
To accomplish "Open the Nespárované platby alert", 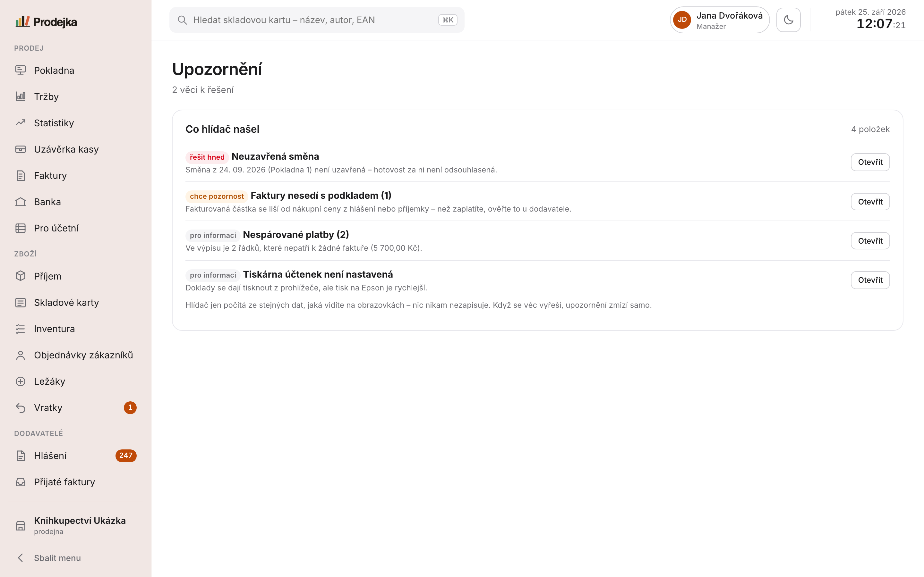I will [x=870, y=241].
